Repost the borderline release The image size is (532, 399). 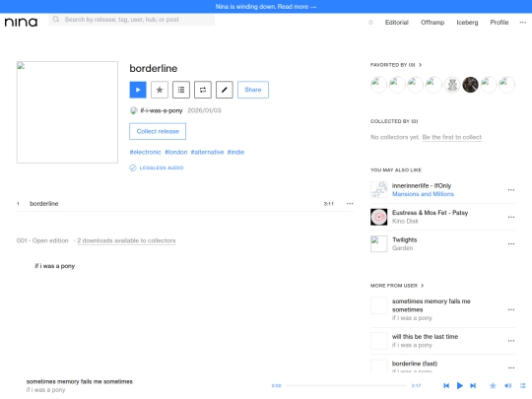tap(203, 90)
